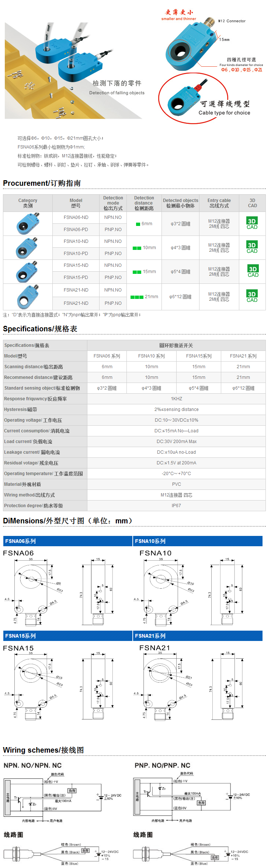This screenshot has width=271, height=868.
Task: Click the FSNA21系列 blue dimension header
Action: (x=198, y=636)
